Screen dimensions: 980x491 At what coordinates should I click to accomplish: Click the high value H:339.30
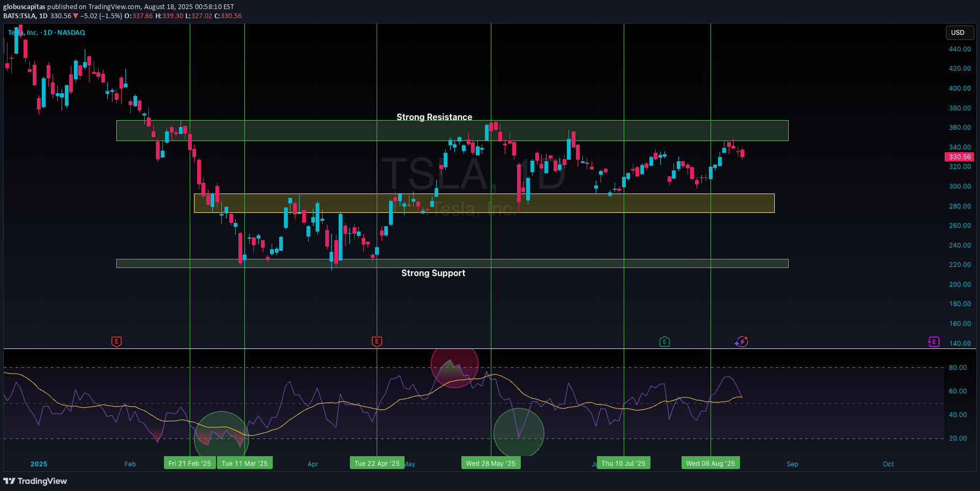tap(169, 16)
